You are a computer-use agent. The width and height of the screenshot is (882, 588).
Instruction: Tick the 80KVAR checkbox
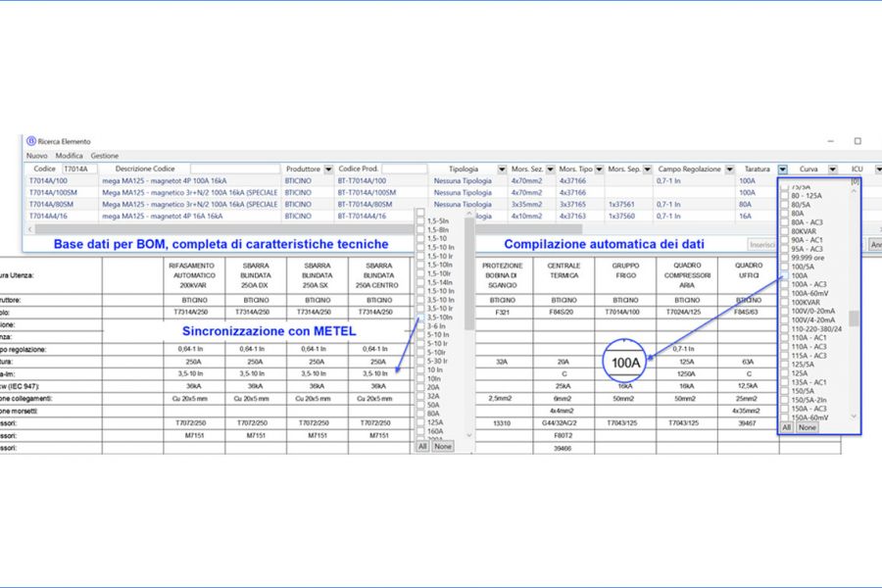[x=785, y=231]
